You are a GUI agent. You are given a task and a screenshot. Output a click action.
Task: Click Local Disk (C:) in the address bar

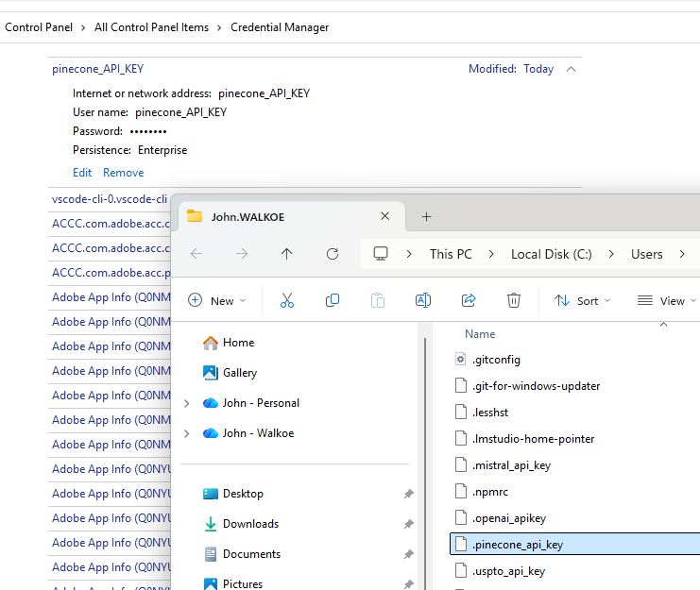[x=552, y=254]
